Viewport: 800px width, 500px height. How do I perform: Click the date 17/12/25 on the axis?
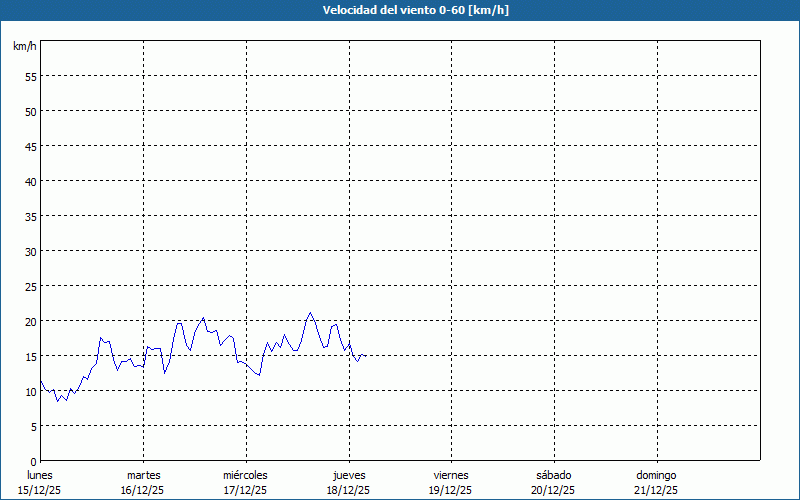[245, 490]
